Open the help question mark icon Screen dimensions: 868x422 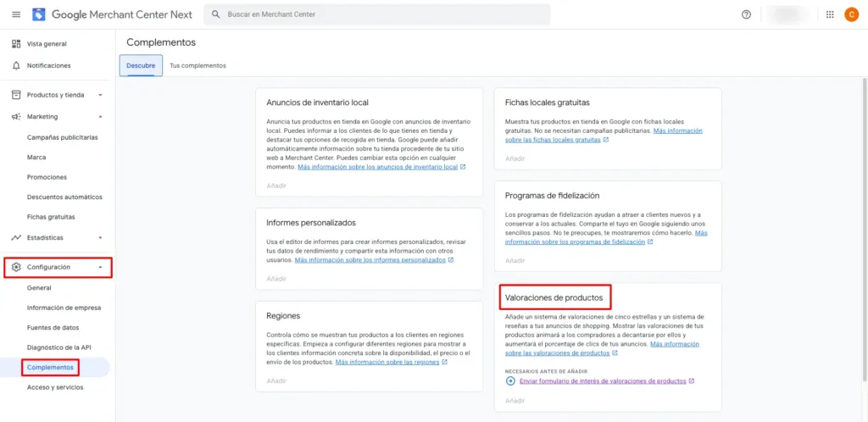[746, 14]
